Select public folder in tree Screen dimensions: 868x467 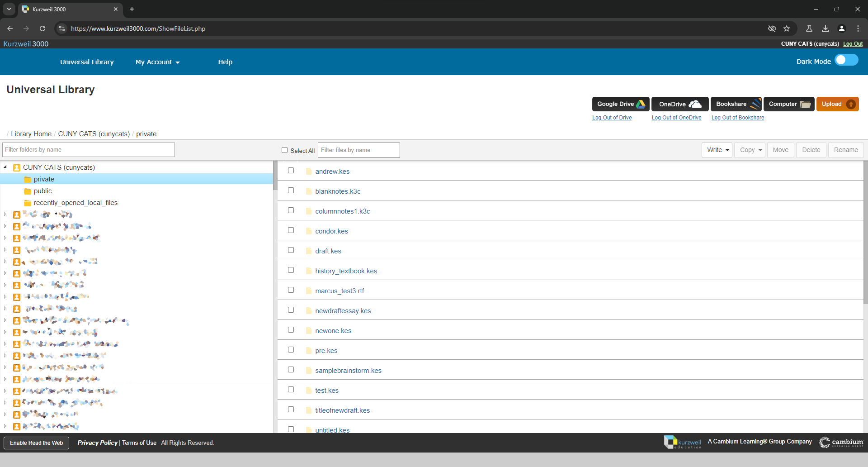point(43,191)
